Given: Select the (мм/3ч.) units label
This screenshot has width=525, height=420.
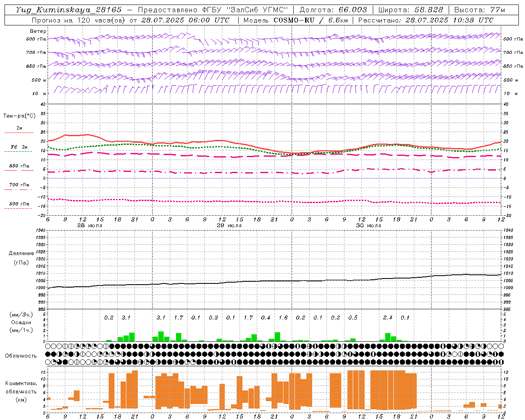Looking at the screenshot, I should (x=21, y=315).
